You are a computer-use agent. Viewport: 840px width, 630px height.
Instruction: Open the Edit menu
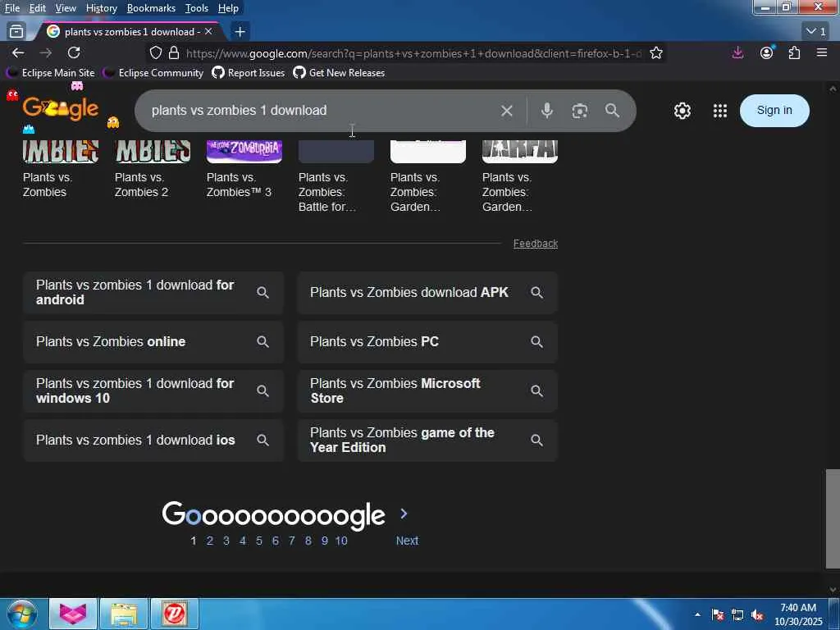(37, 8)
